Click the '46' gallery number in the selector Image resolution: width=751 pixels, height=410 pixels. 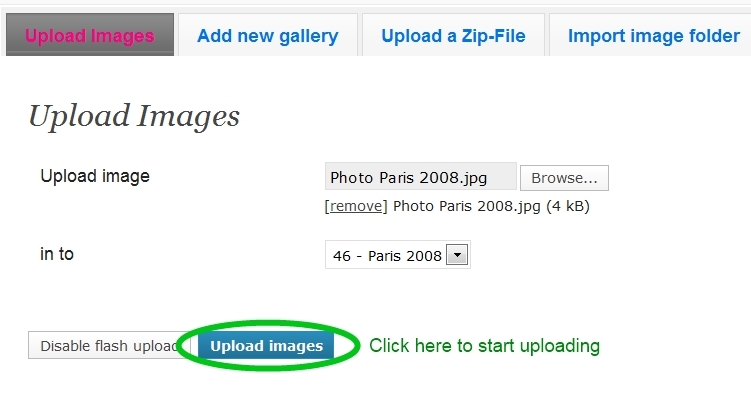(342, 256)
